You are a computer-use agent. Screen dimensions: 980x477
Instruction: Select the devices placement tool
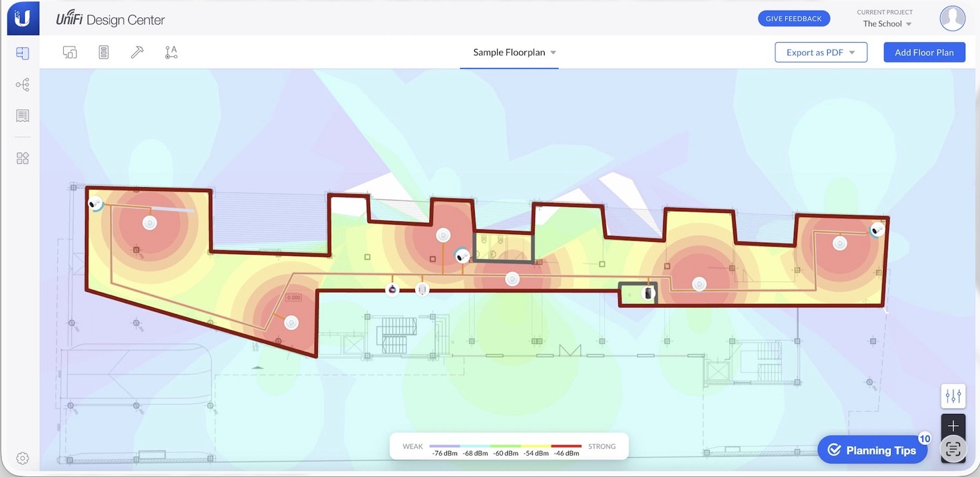pyautogui.click(x=70, y=51)
